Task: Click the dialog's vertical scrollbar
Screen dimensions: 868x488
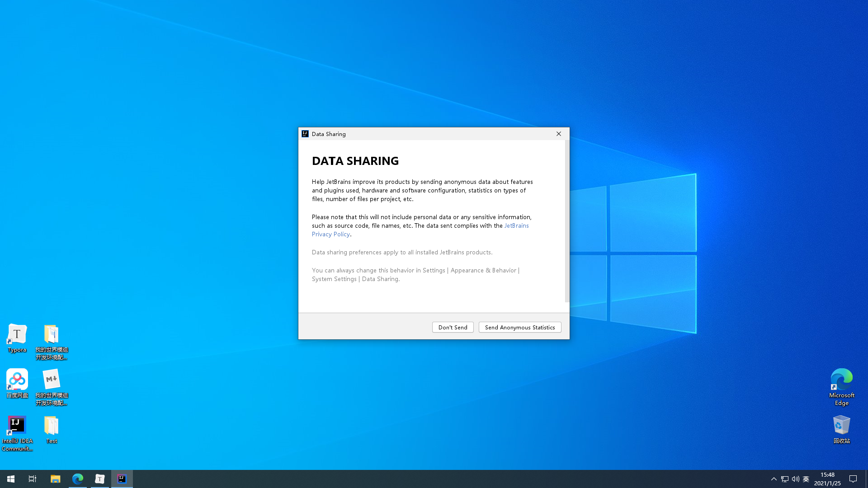Action: pyautogui.click(x=567, y=221)
